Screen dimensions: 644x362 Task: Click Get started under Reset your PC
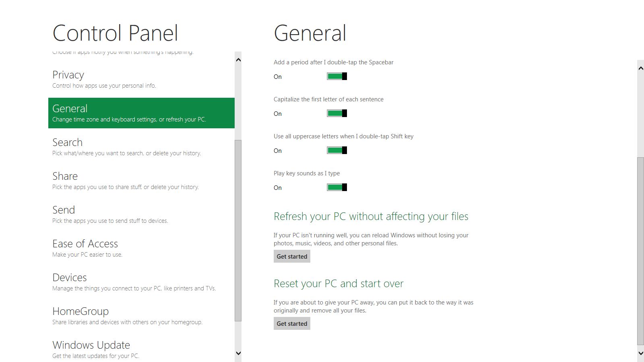(x=292, y=323)
